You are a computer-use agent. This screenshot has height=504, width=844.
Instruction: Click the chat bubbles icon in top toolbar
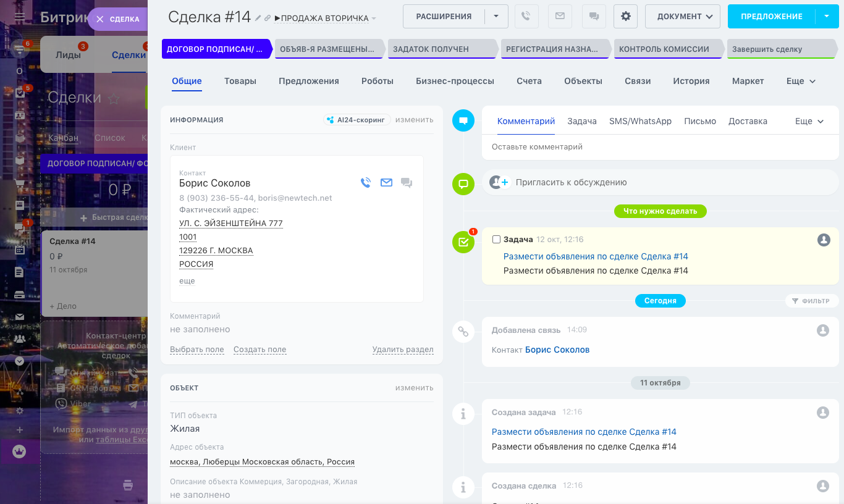pos(594,17)
